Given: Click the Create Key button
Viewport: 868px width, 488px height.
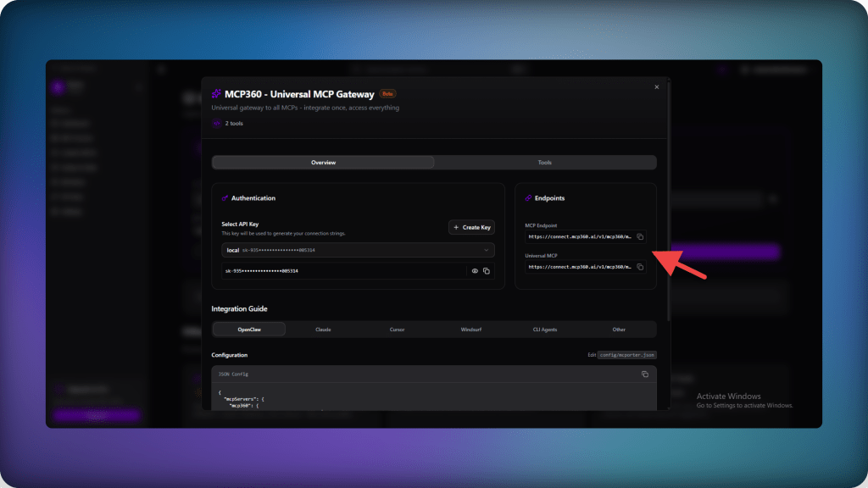Looking at the screenshot, I should [471, 227].
